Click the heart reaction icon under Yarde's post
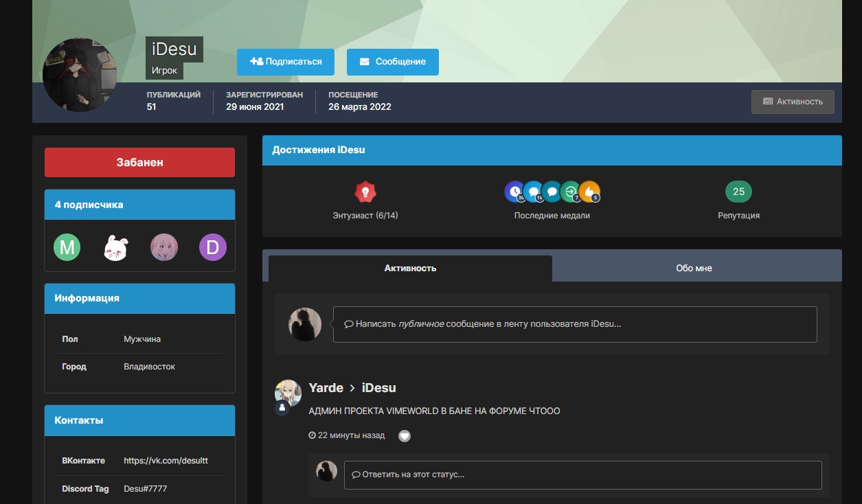Viewport: 862px width, 504px height. coord(405,435)
